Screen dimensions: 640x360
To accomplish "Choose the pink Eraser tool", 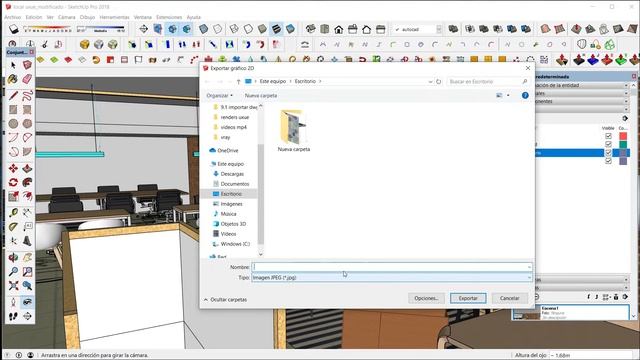I will [x=27, y=79].
